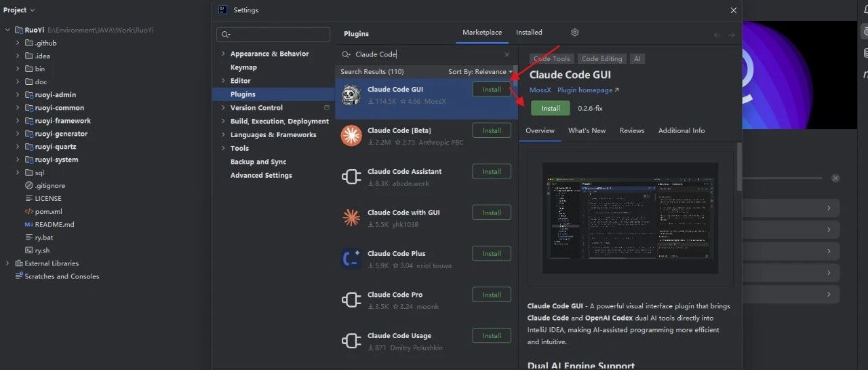The height and width of the screenshot is (370, 868).
Task: Expand the ruoyi-admin module folder
Action: [18, 95]
